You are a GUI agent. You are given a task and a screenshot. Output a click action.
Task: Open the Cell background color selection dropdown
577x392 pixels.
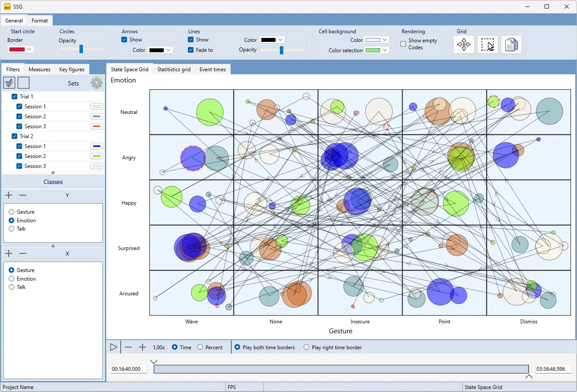(x=376, y=50)
